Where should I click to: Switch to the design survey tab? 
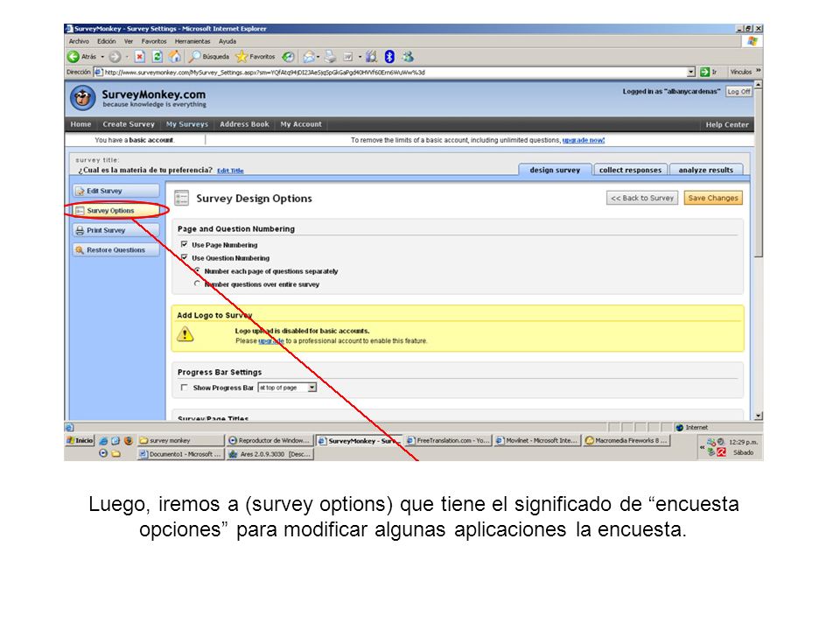(x=555, y=170)
